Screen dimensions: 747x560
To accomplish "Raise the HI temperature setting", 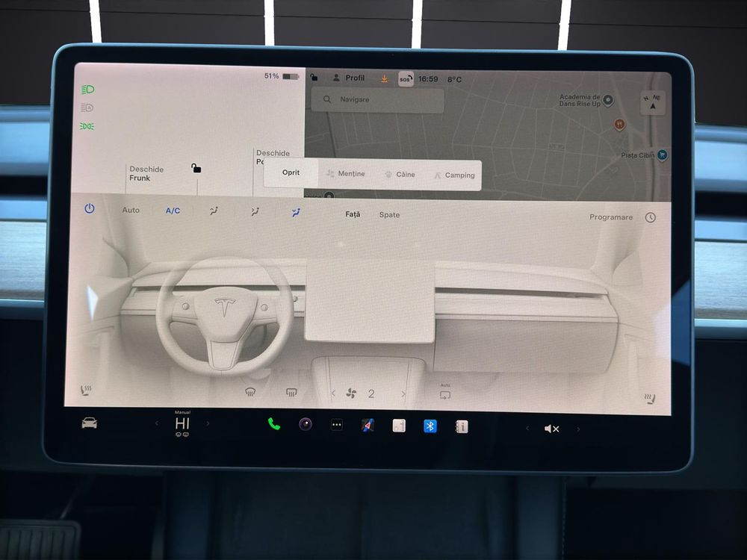I will point(208,424).
